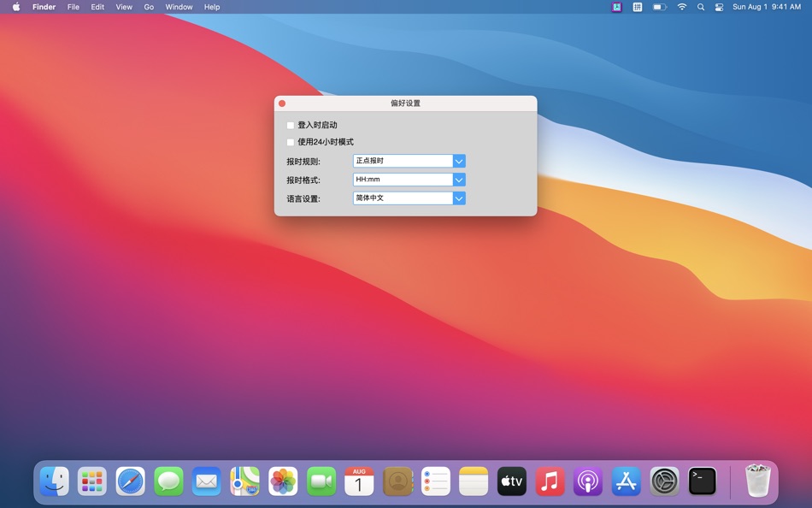Open Maps from the Dock
Screen dimensions: 812x508
[x=245, y=481]
